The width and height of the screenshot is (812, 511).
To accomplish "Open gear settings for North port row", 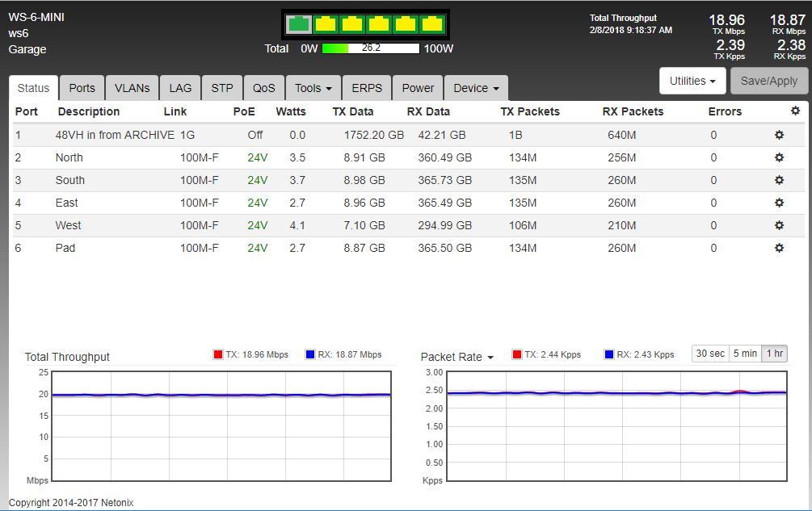I will (x=779, y=157).
